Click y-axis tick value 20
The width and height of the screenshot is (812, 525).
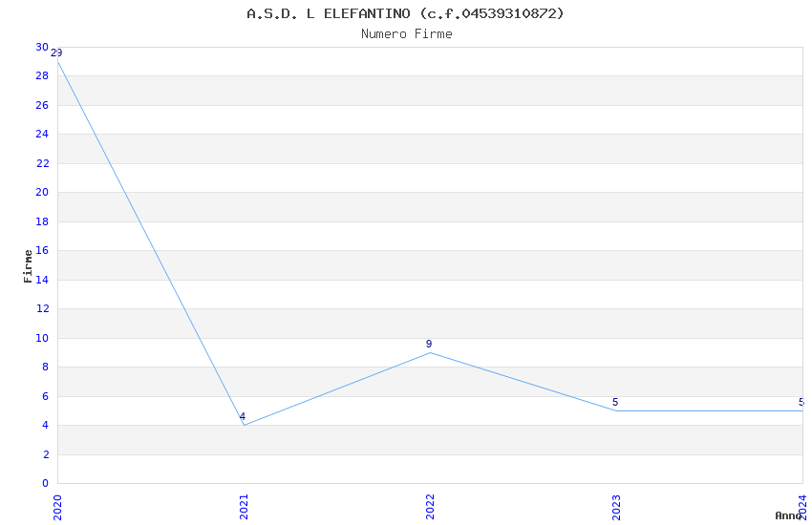[x=42, y=193]
